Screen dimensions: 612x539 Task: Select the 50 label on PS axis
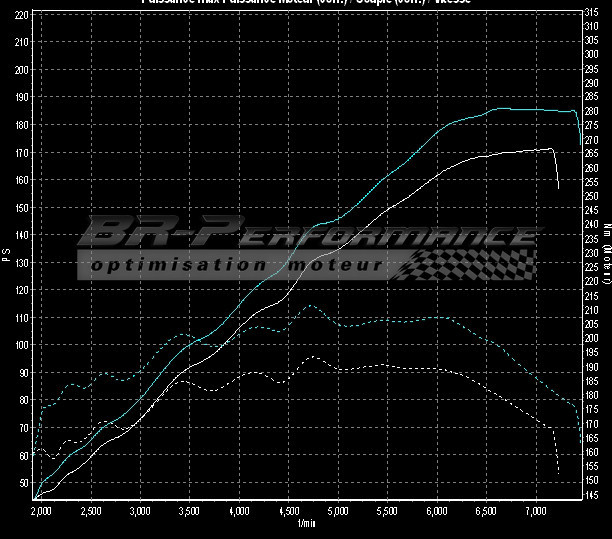tap(22, 482)
